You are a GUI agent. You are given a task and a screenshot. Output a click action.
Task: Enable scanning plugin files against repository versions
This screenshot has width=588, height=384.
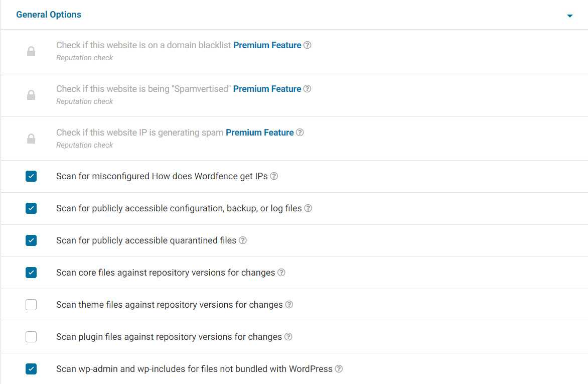pos(31,337)
